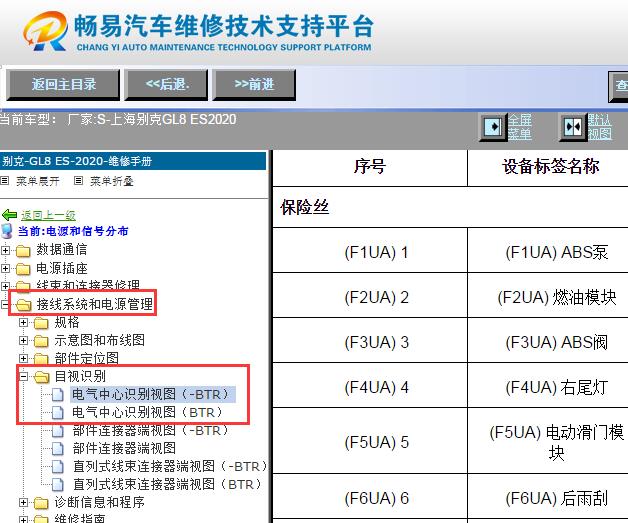Open 部件定位图 tree item
628x523 pixels.
tap(87, 358)
